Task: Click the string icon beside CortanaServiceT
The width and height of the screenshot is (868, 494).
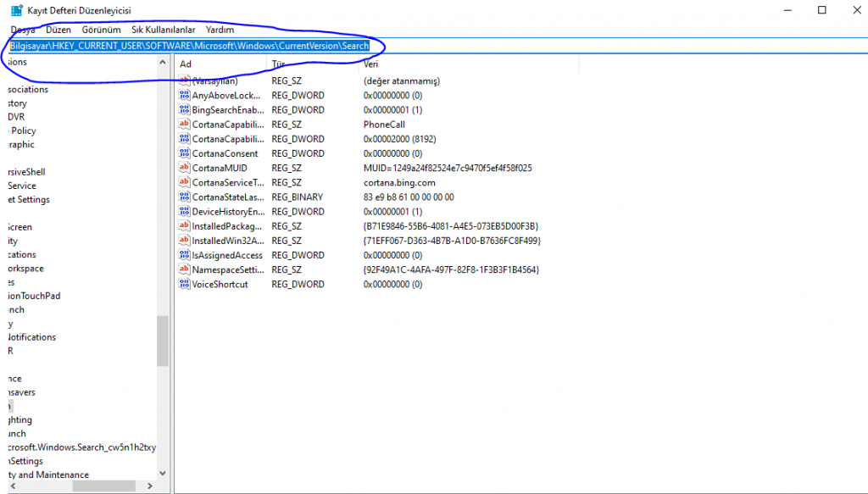Action: coord(184,182)
